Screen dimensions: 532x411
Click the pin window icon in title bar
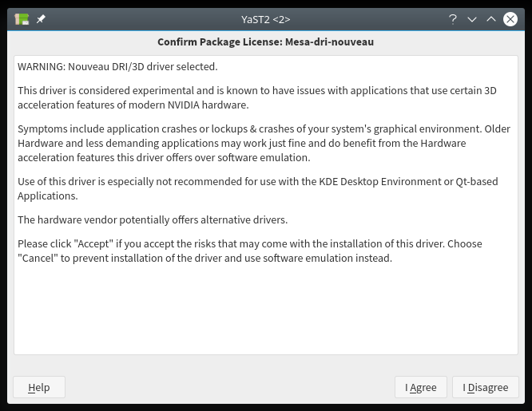(x=42, y=19)
